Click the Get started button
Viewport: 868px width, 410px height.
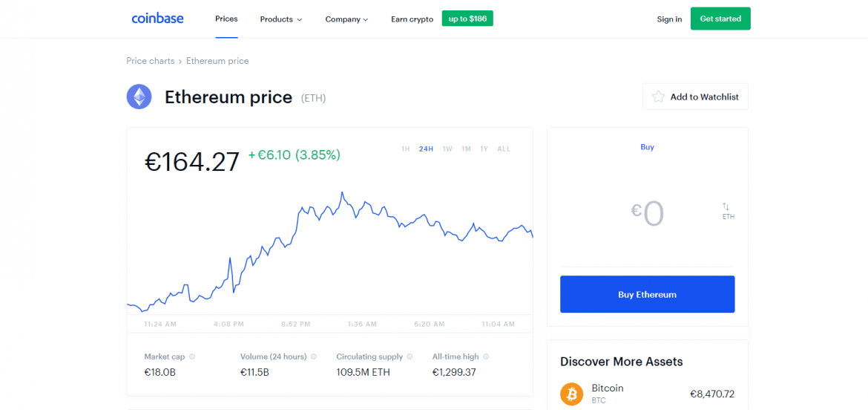pyautogui.click(x=720, y=19)
